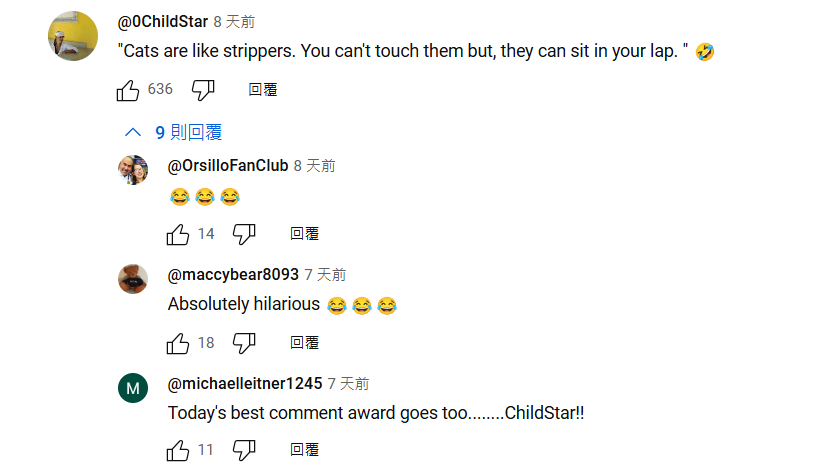Screen dimensions: 825x465
Task: Open @maccybear8093's channel from username
Action: pyautogui.click(x=233, y=275)
